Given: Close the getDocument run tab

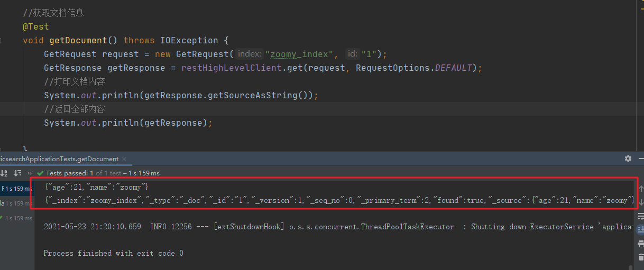Looking at the screenshot, I should pyautogui.click(x=124, y=159).
